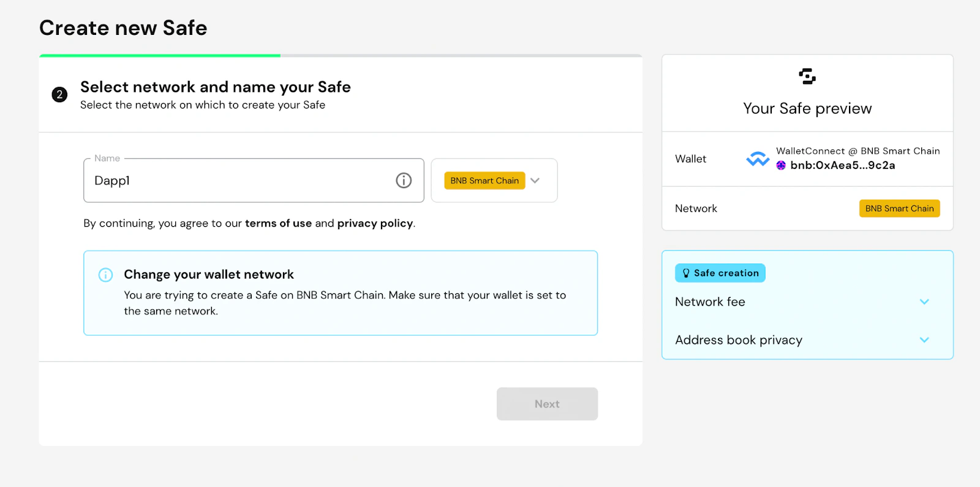Click the Next button

[x=547, y=404]
